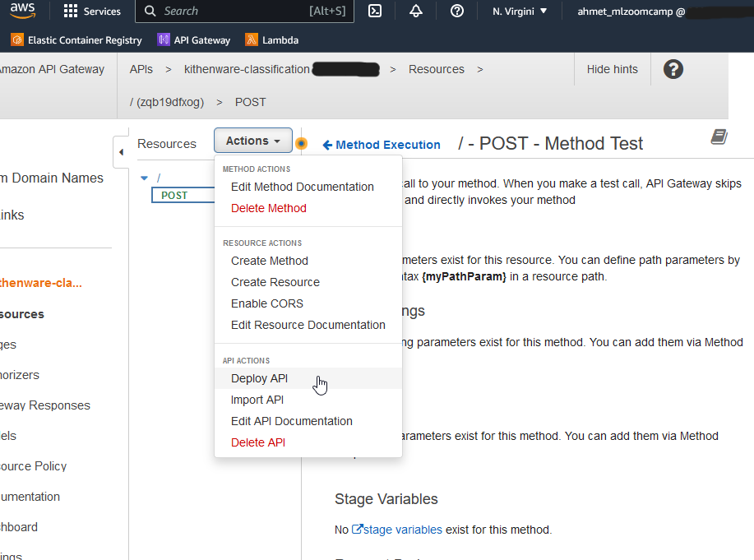This screenshot has width=754, height=560.
Task: Choose Edit API Documentation
Action: (x=291, y=421)
